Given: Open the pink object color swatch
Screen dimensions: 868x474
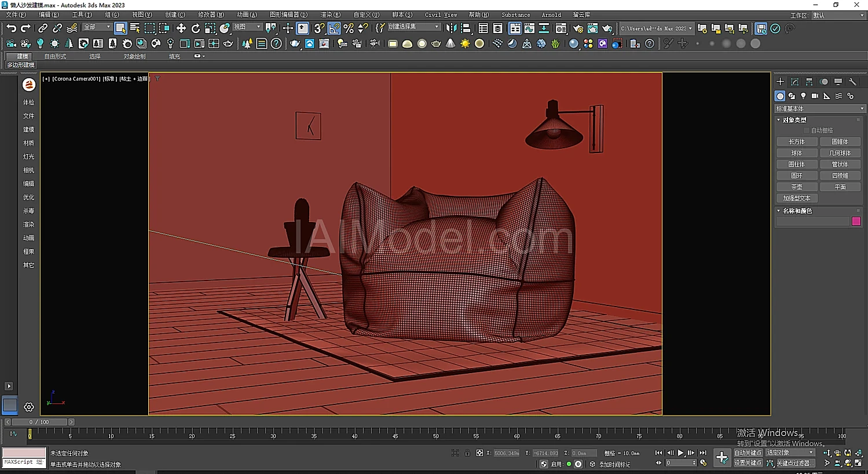Looking at the screenshot, I should click(x=856, y=221).
